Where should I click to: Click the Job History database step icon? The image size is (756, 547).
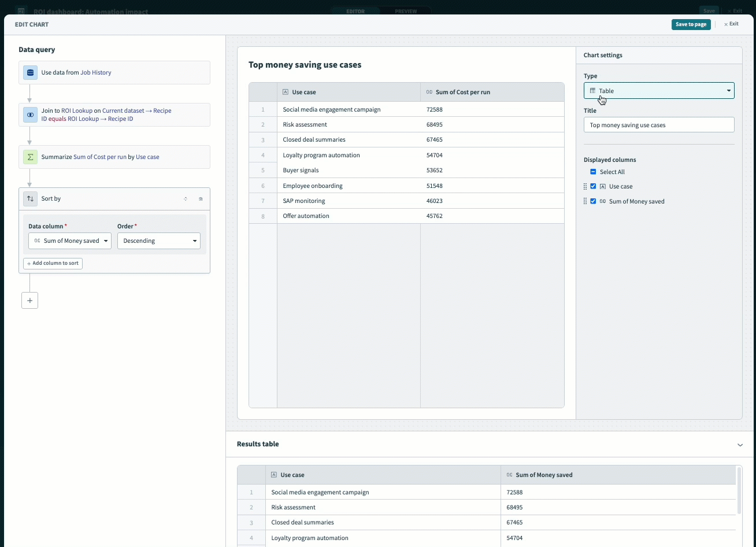(x=30, y=73)
